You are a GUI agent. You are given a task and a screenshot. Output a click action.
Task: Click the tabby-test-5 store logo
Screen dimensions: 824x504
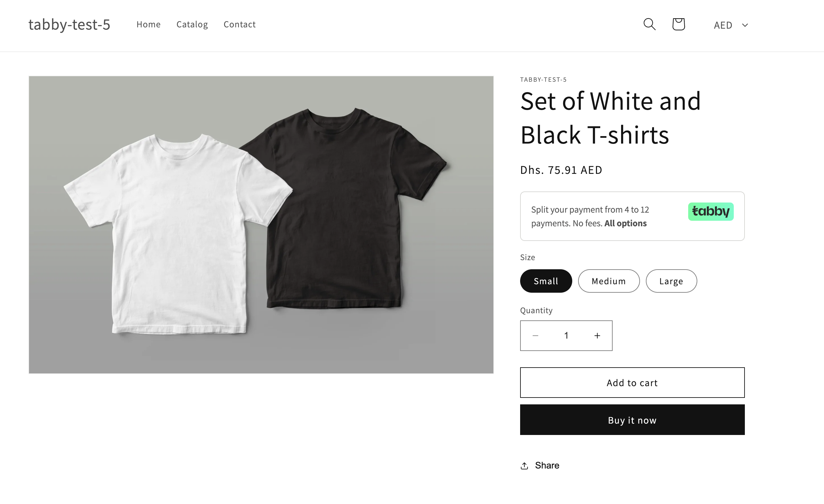click(69, 24)
